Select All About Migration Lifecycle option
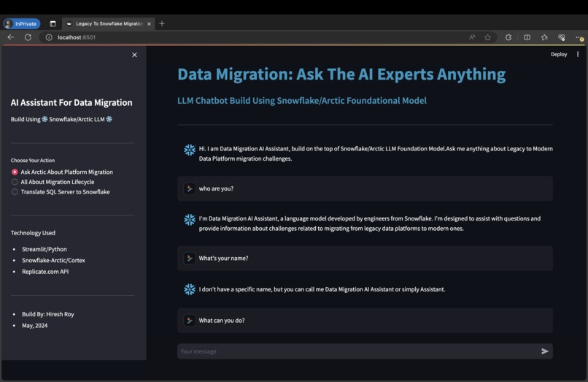This screenshot has width=588, height=382. [x=53, y=182]
